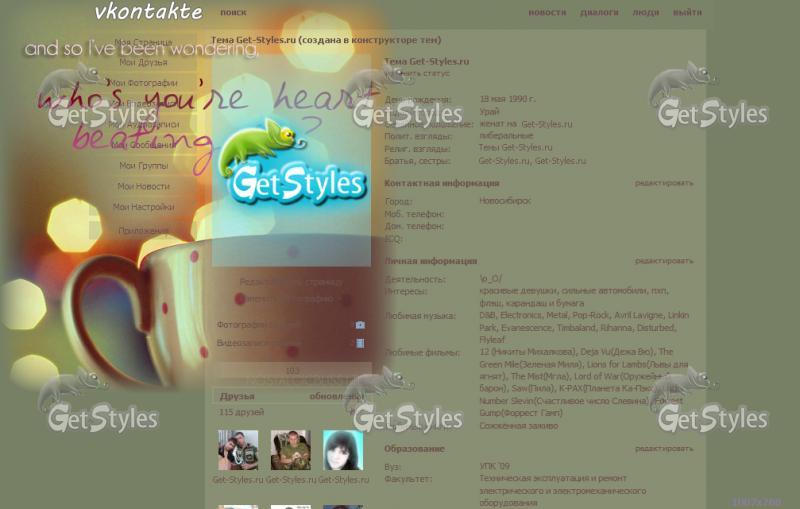Image resolution: width=800 pixels, height=509 pixels.
Task: Open the Друзья section header
Action: (237, 396)
